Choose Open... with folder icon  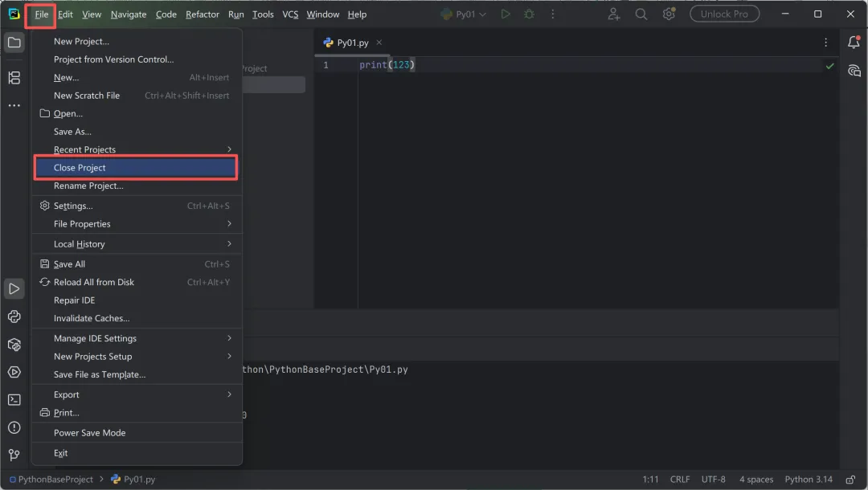tap(137, 113)
